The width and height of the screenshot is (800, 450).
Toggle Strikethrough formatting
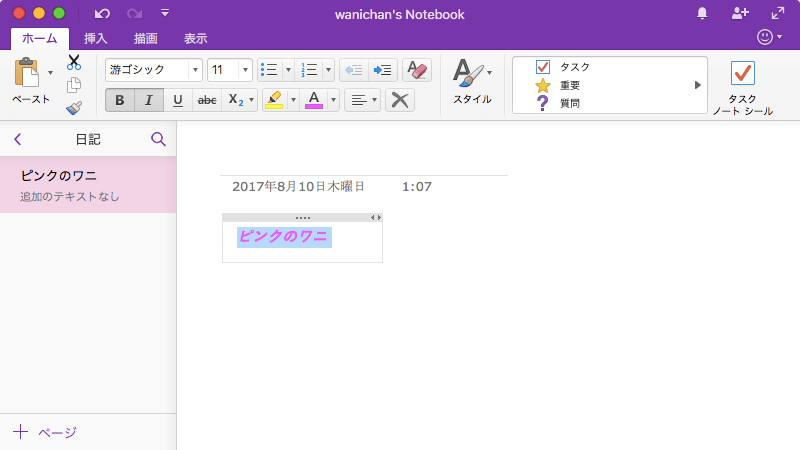click(x=207, y=100)
